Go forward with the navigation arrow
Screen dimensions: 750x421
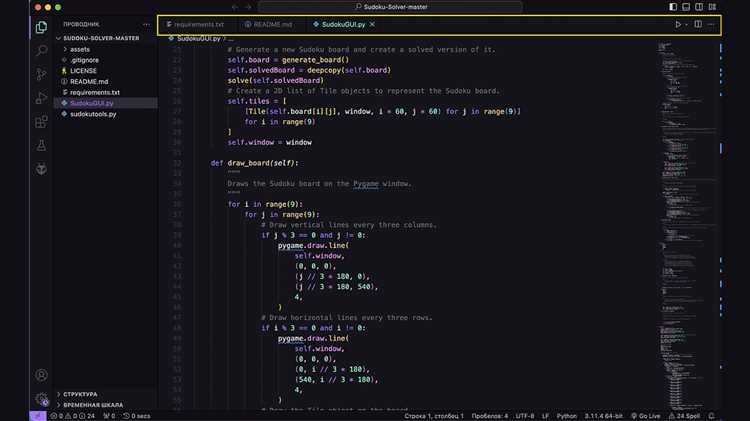(x=248, y=7)
